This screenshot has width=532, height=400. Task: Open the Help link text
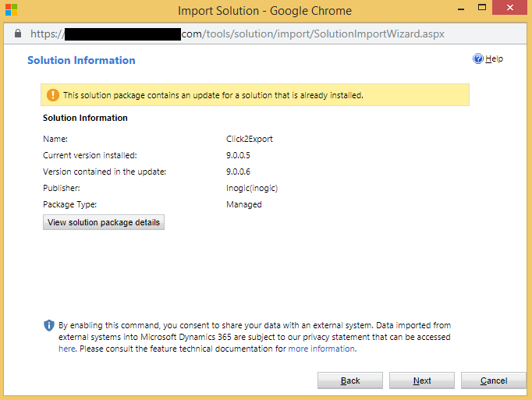pos(494,58)
